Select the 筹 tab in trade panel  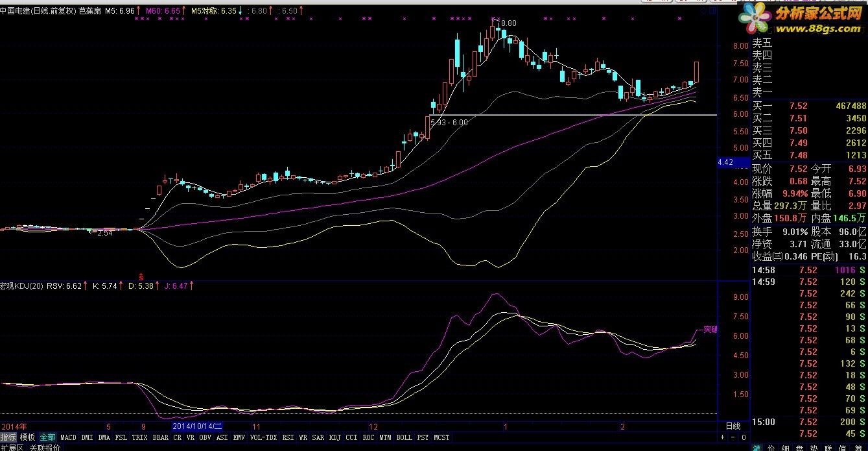(x=857, y=447)
